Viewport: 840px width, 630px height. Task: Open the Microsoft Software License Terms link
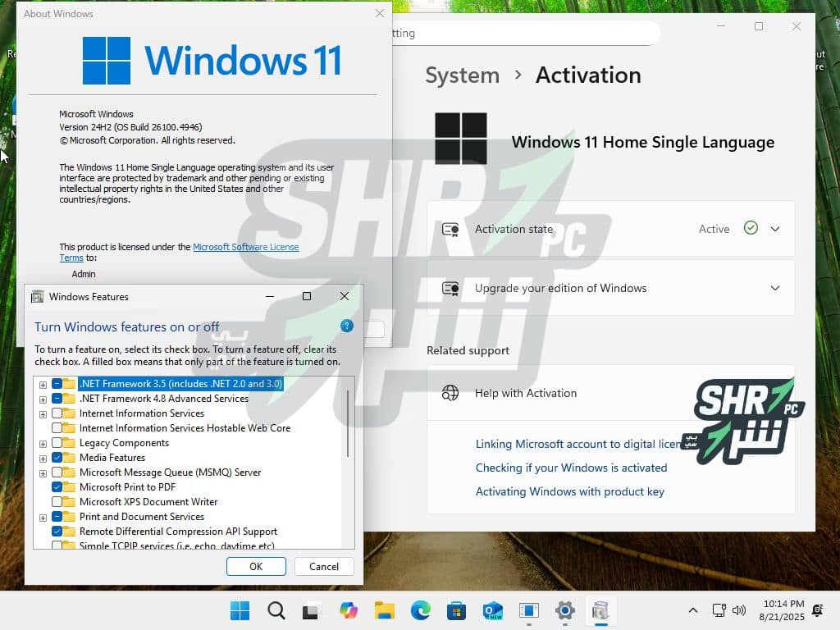(246, 247)
